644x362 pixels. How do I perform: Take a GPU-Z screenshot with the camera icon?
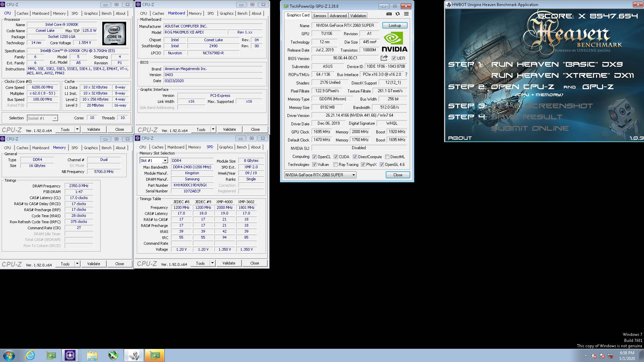(x=389, y=14)
